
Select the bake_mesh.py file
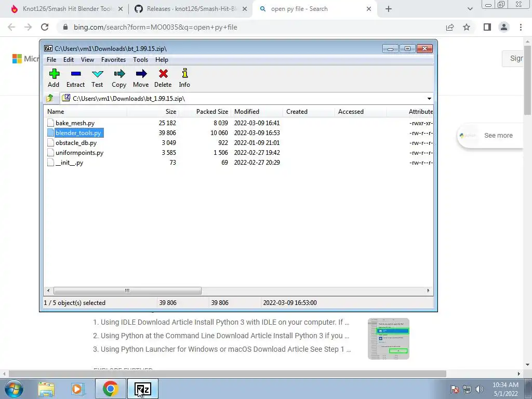click(x=75, y=123)
